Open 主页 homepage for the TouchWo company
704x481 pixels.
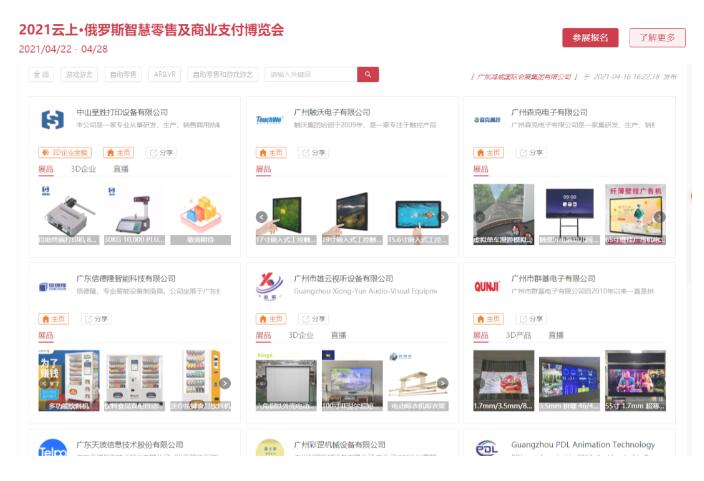[271, 153]
